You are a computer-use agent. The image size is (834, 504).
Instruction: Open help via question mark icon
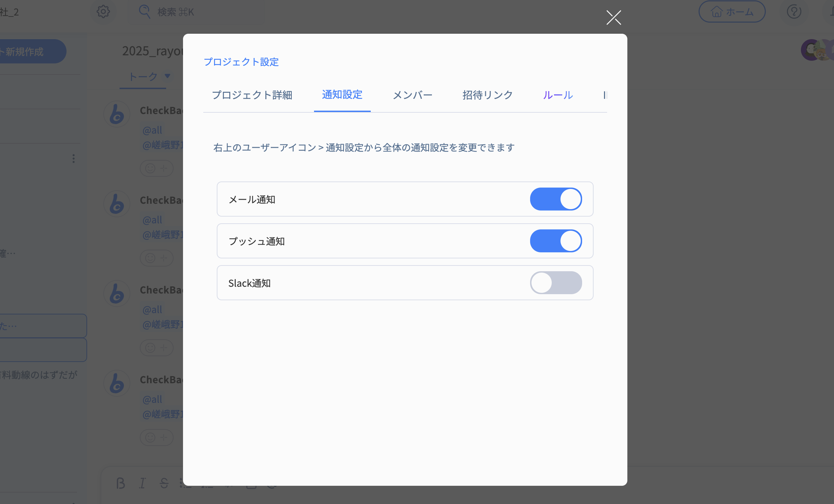tap(793, 12)
